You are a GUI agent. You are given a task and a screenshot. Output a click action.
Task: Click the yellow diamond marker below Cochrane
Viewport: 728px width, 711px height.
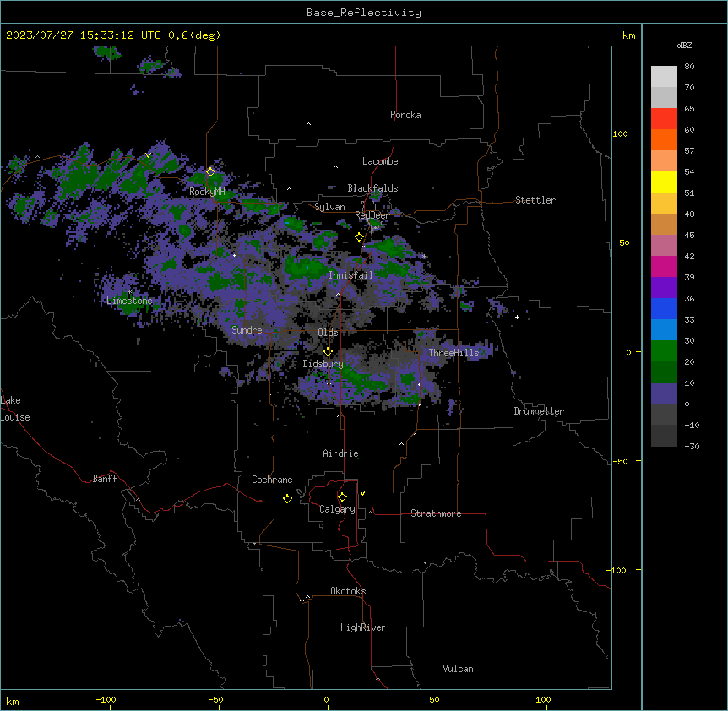pos(287,498)
